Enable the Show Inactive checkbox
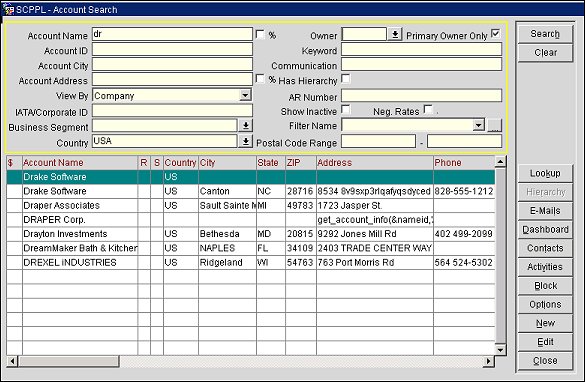This screenshot has width=585, height=382. (x=346, y=110)
